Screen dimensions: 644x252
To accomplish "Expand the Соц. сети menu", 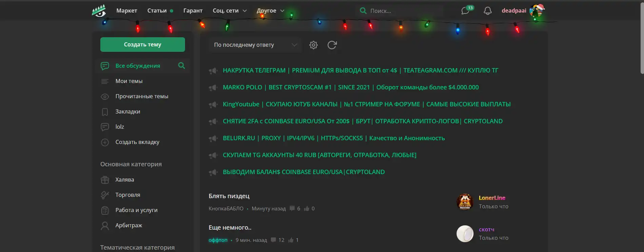I will pyautogui.click(x=229, y=11).
